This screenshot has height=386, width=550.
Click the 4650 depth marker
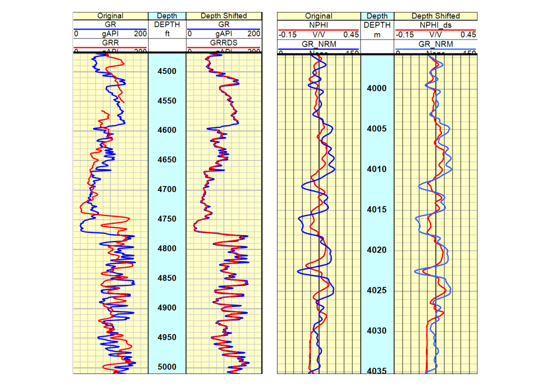pyautogui.click(x=167, y=160)
